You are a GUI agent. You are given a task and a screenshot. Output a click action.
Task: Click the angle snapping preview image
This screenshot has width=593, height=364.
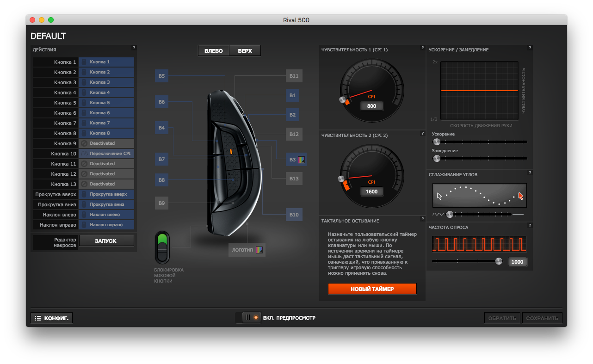(480, 195)
